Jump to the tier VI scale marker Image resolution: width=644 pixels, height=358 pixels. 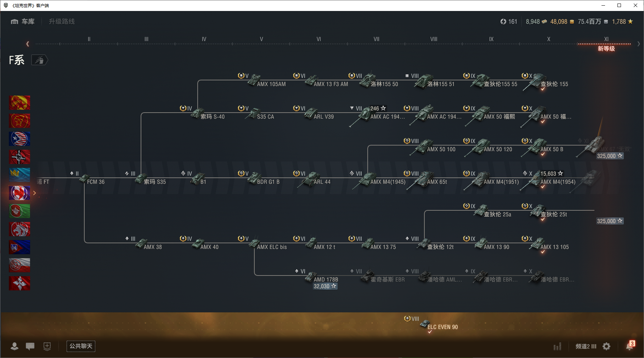click(319, 39)
